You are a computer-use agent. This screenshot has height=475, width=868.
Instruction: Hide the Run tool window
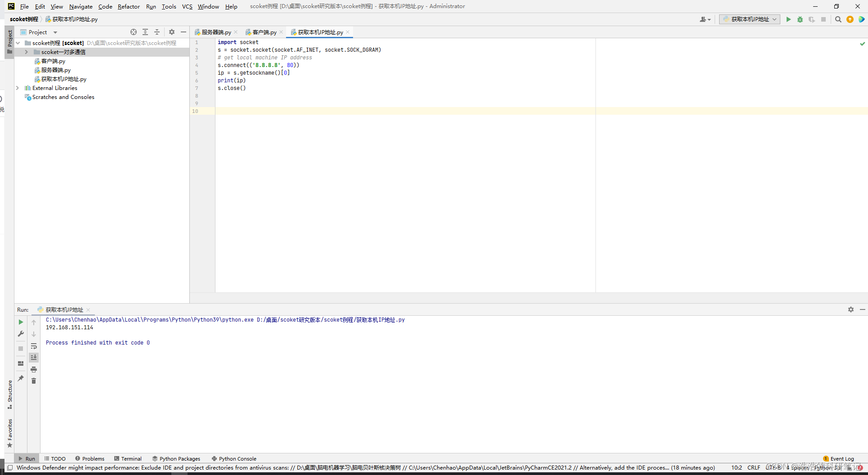tap(863, 309)
